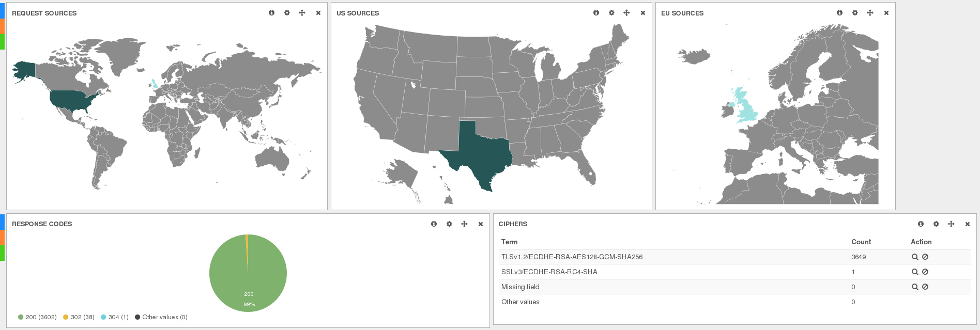Toggle 304 (1) legend entry
The width and height of the screenshot is (980, 330).
(115, 317)
